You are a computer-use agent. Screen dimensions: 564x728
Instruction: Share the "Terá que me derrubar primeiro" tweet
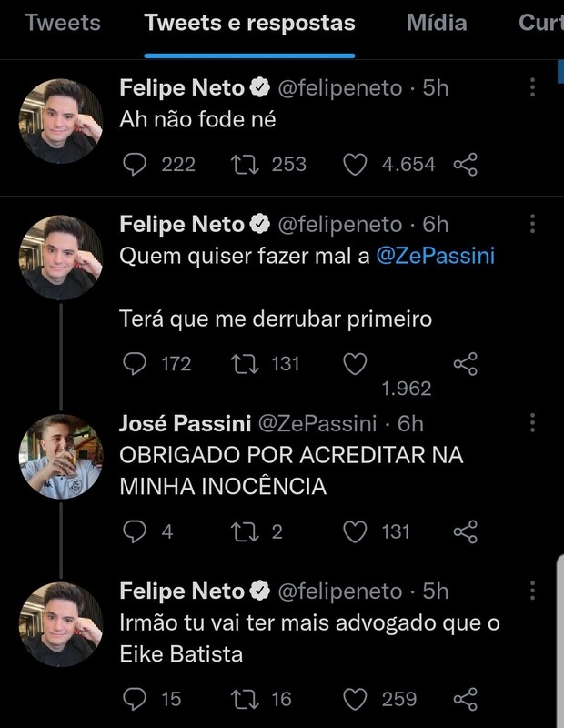(465, 364)
